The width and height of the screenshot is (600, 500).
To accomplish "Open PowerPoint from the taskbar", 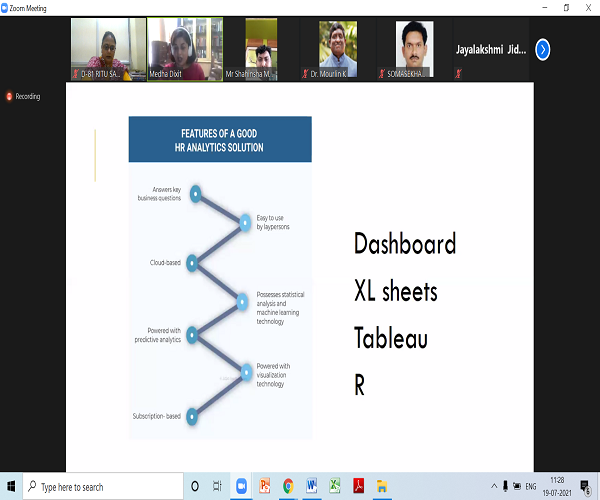I will 264,486.
